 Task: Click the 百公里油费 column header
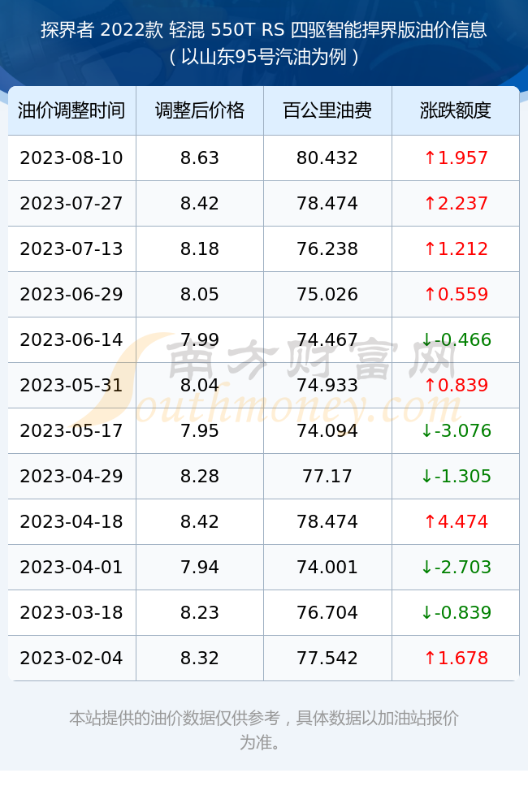(x=327, y=110)
